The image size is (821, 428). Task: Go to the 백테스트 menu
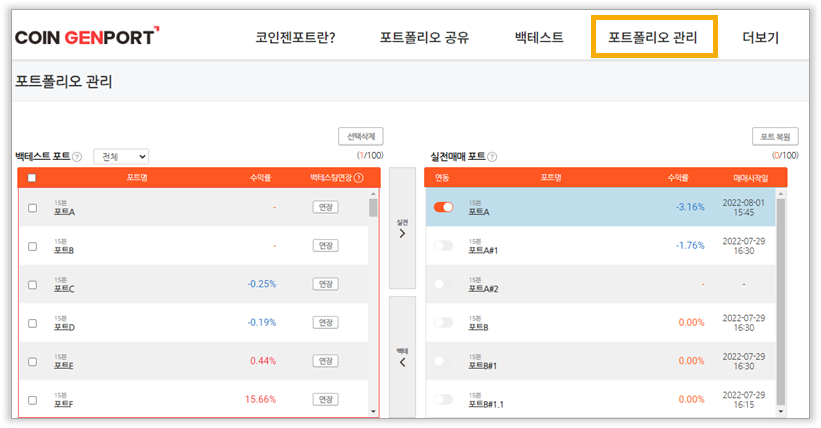pyautogui.click(x=539, y=37)
